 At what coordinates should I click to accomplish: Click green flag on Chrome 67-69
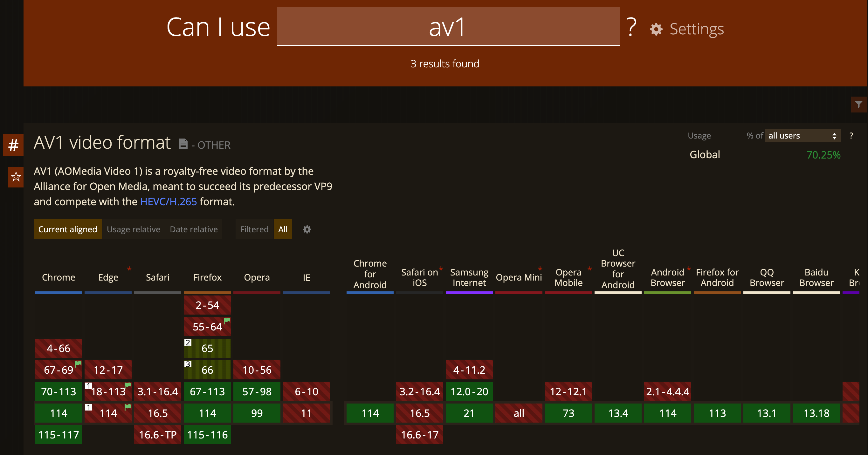tap(78, 364)
